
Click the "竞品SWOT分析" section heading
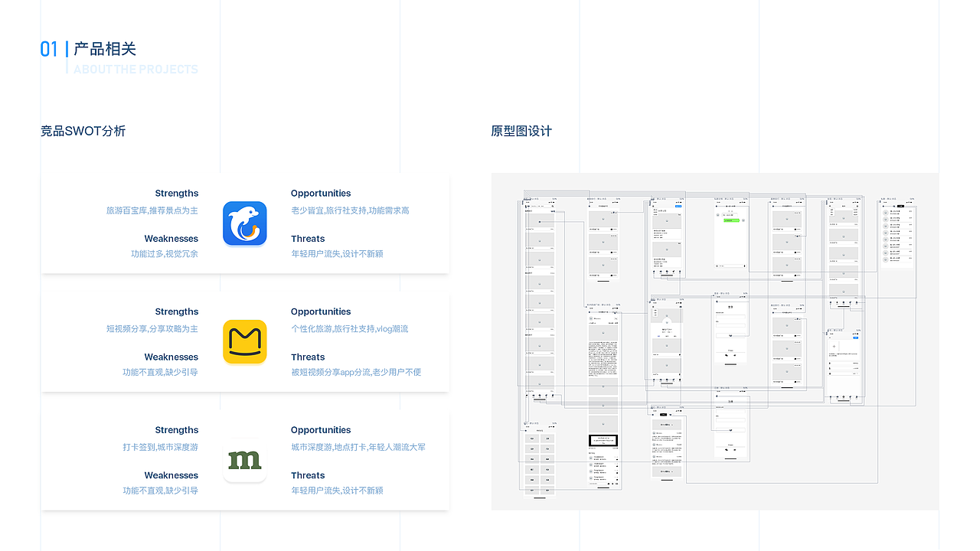[x=83, y=131]
